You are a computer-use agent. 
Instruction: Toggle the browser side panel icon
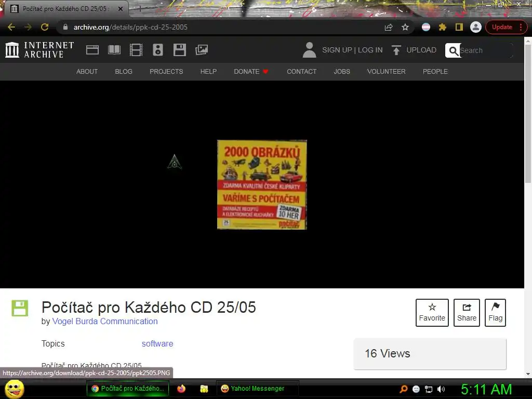pyautogui.click(x=459, y=27)
